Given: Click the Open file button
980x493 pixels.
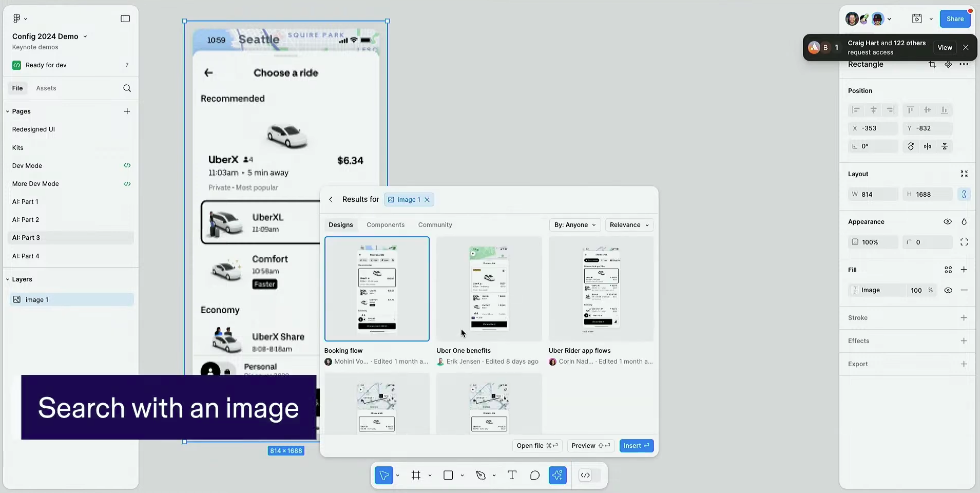Looking at the screenshot, I should [x=537, y=446].
